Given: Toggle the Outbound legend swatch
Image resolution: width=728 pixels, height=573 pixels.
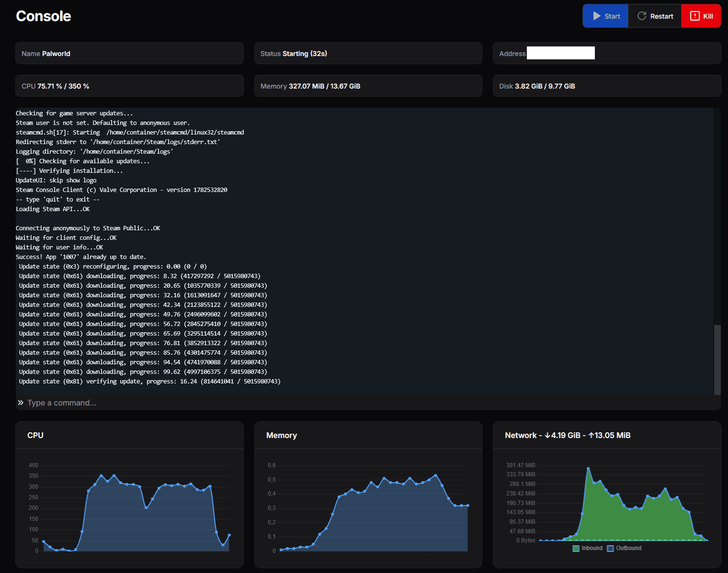Looking at the screenshot, I should tap(610, 549).
